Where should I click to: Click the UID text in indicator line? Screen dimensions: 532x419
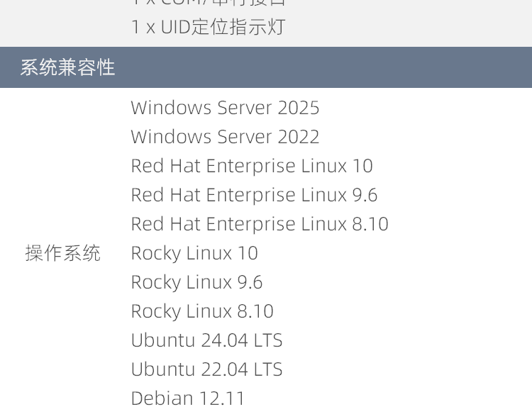pyautogui.click(x=175, y=27)
